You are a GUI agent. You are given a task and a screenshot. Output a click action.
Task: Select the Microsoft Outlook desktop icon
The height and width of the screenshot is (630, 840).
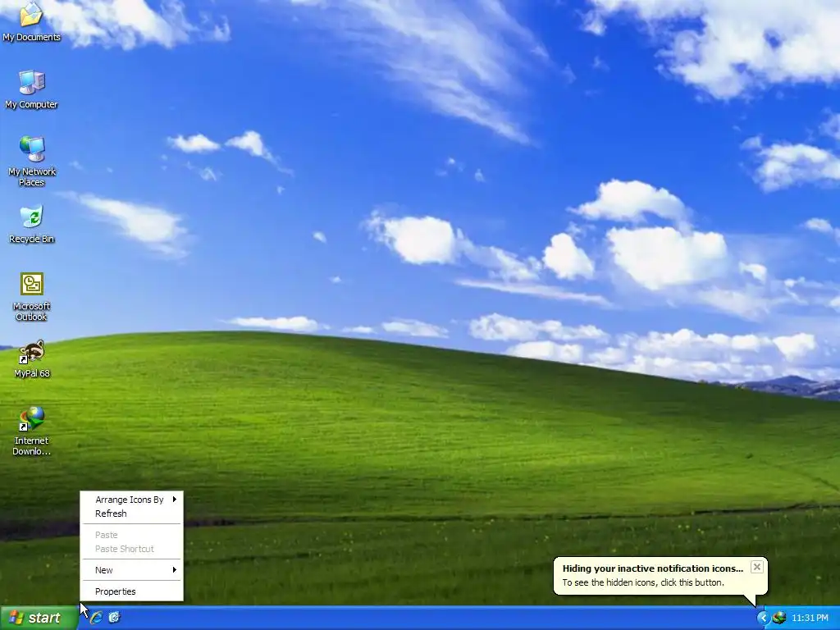pos(32,297)
